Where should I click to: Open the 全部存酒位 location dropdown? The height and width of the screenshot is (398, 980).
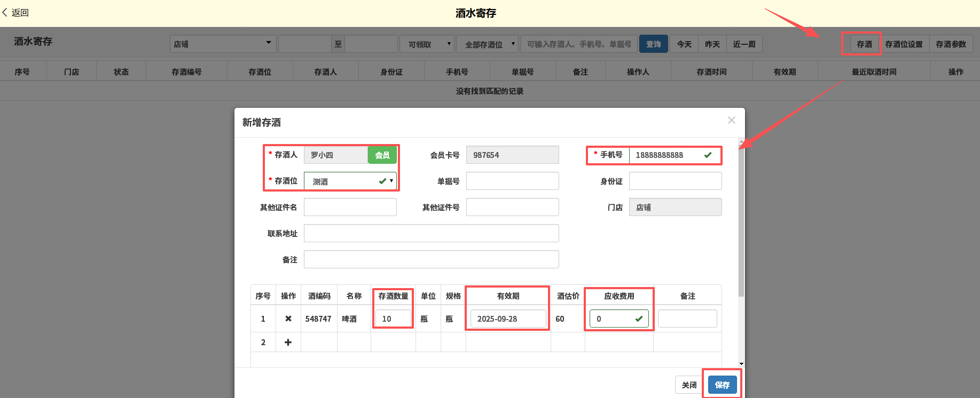click(487, 44)
